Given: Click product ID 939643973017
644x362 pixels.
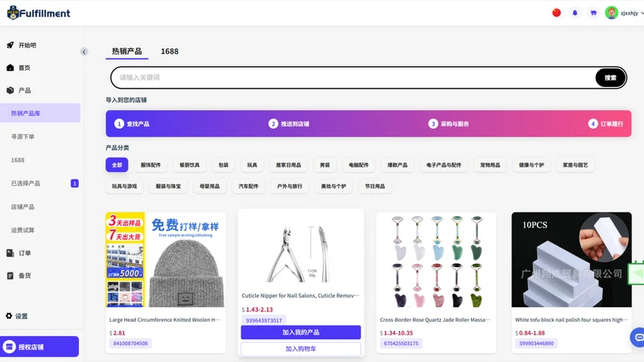Looking at the screenshot, I should tap(264, 320).
